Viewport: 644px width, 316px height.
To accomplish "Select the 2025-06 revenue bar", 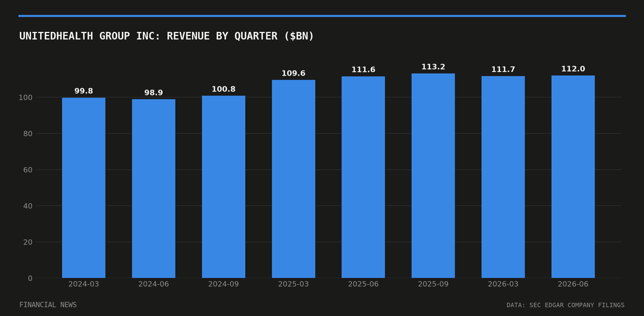I will (363, 177).
